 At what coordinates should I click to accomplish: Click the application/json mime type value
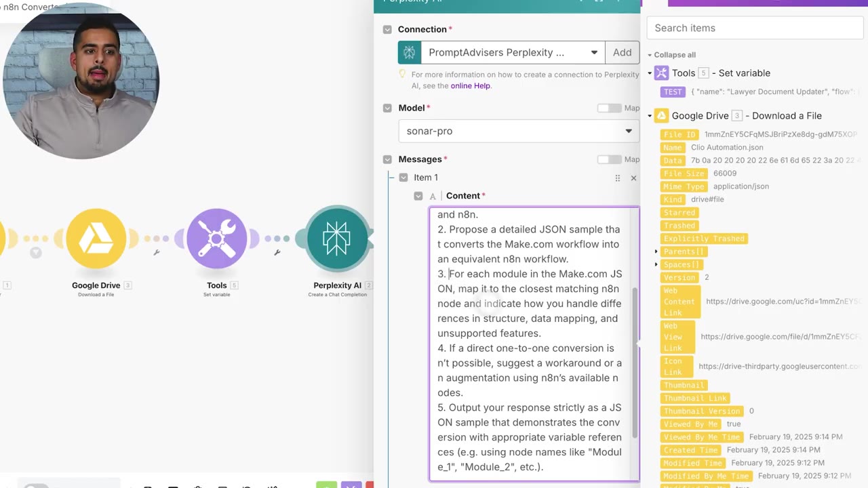741,186
